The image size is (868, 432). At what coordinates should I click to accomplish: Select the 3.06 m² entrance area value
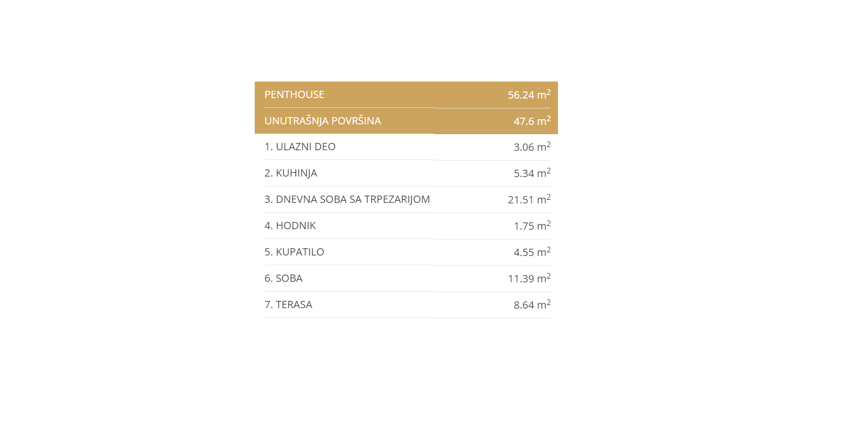click(531, 147)
